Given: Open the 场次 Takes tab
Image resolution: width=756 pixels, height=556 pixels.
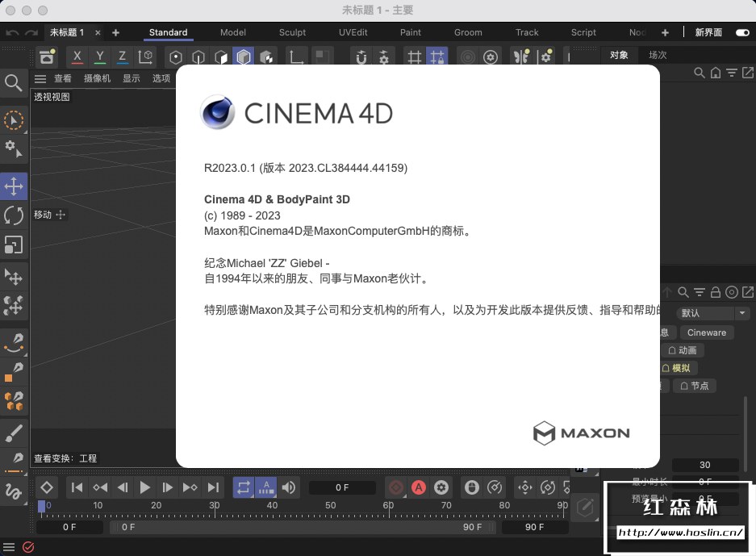Looking at the screenshot, I should point(658,55).
